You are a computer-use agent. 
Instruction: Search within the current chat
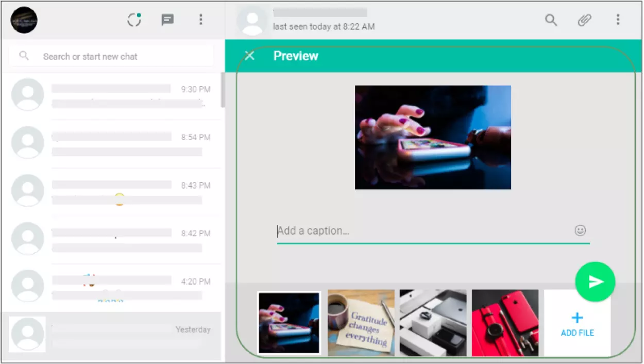click(551, 20)
